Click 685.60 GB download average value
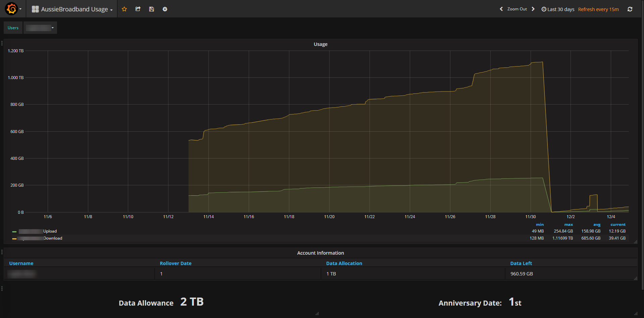The width and height of the screenshot is (644, 318). click(x=591, y=238)
